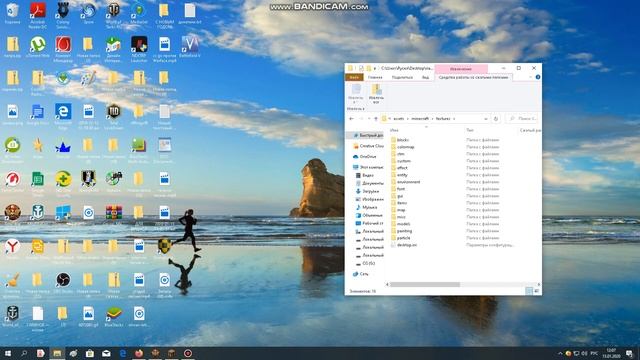This screenshot has height=360, width=640.
Task: Open Network in the navigation pane
Action: coord(361,274)
